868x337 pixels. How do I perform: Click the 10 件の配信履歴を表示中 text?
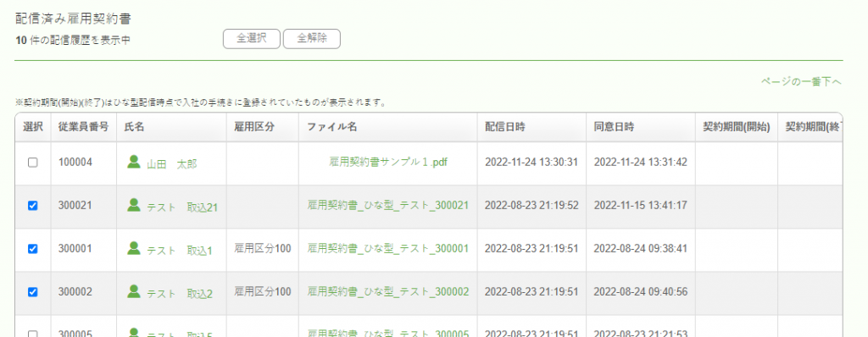(x=73, y=40)
